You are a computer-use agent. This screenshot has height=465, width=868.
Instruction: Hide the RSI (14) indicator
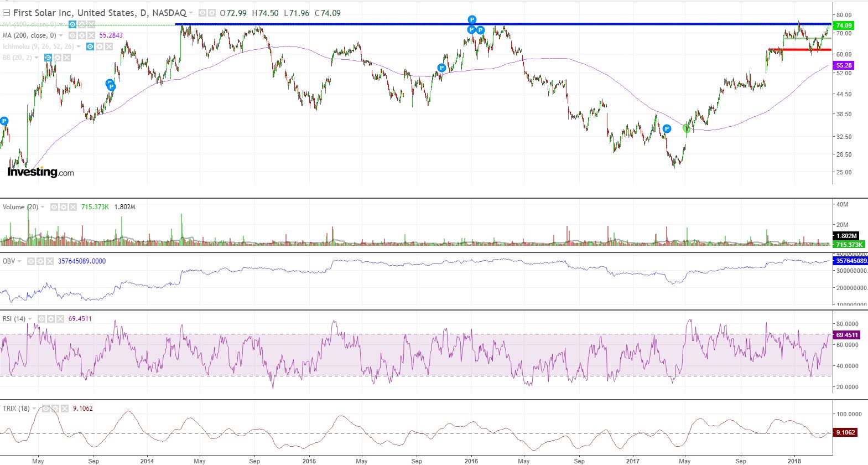(41, 319)
